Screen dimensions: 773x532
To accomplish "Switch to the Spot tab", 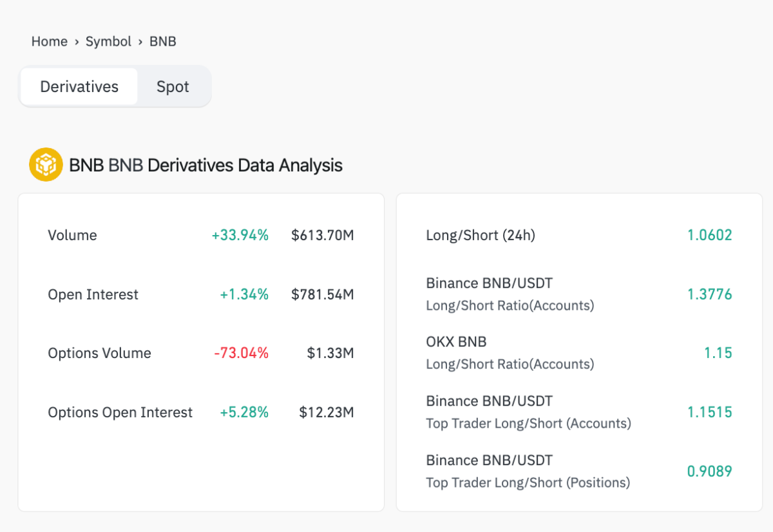I will pyautogui.click(x=173, y=87).
